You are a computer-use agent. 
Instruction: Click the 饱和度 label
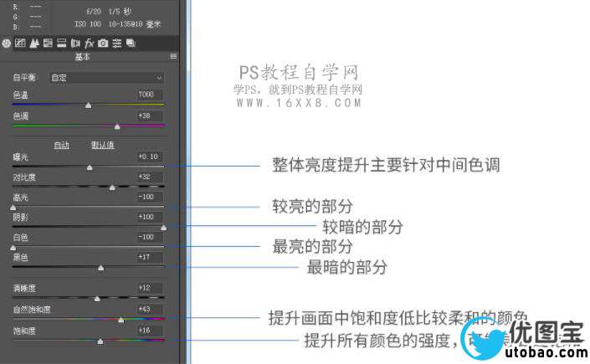[24, 331]
